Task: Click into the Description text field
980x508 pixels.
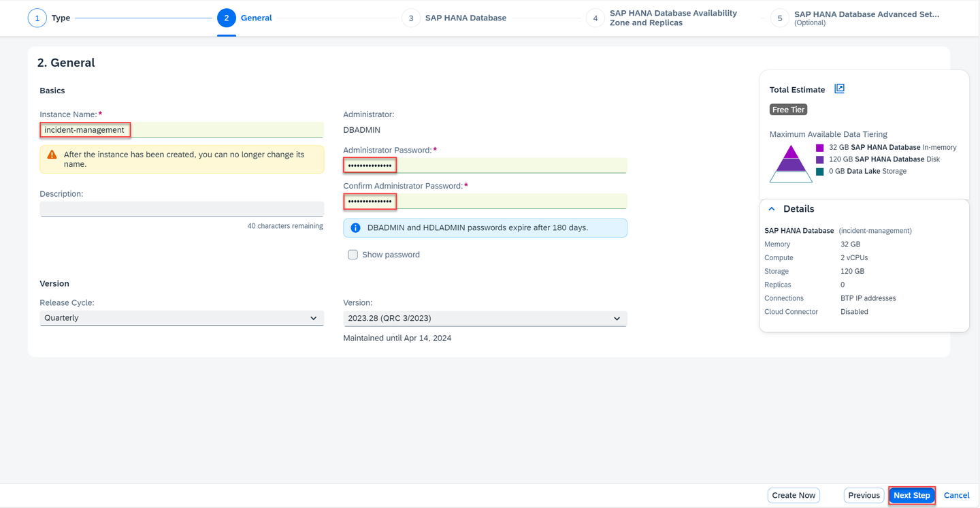Action: click(182, 208)
